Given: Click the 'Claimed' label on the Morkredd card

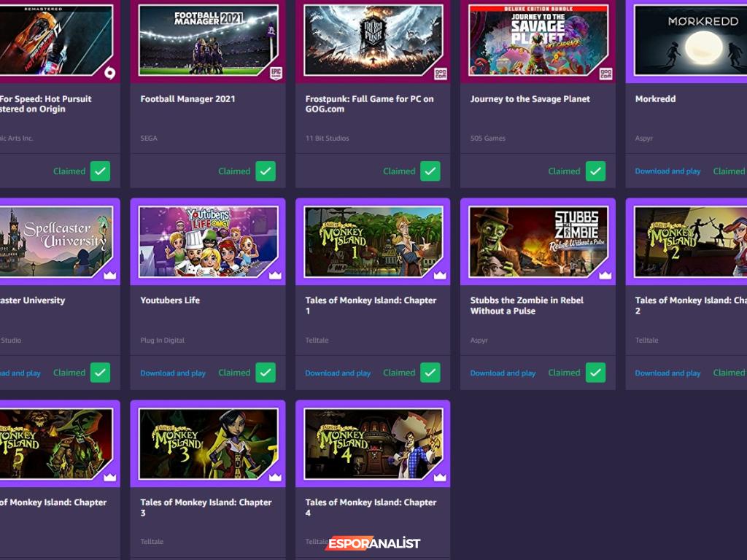Looking at the screenshot, I should 729,171.
